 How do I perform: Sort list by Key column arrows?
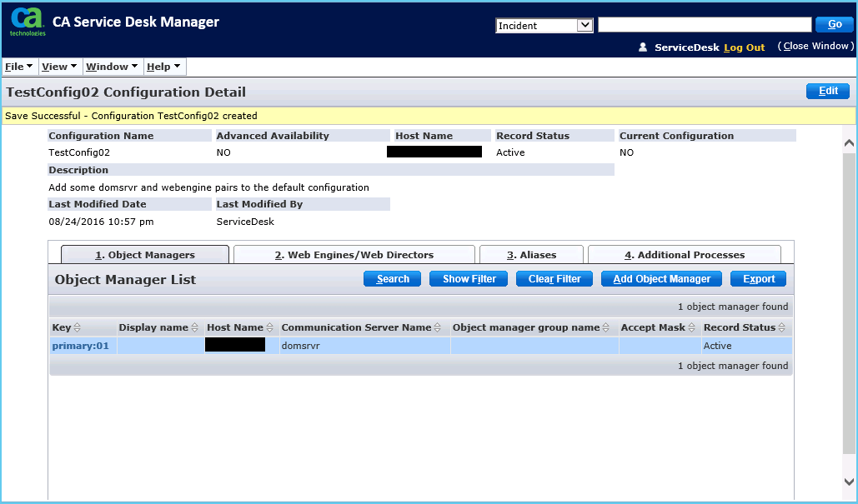[x=78, y=328]
